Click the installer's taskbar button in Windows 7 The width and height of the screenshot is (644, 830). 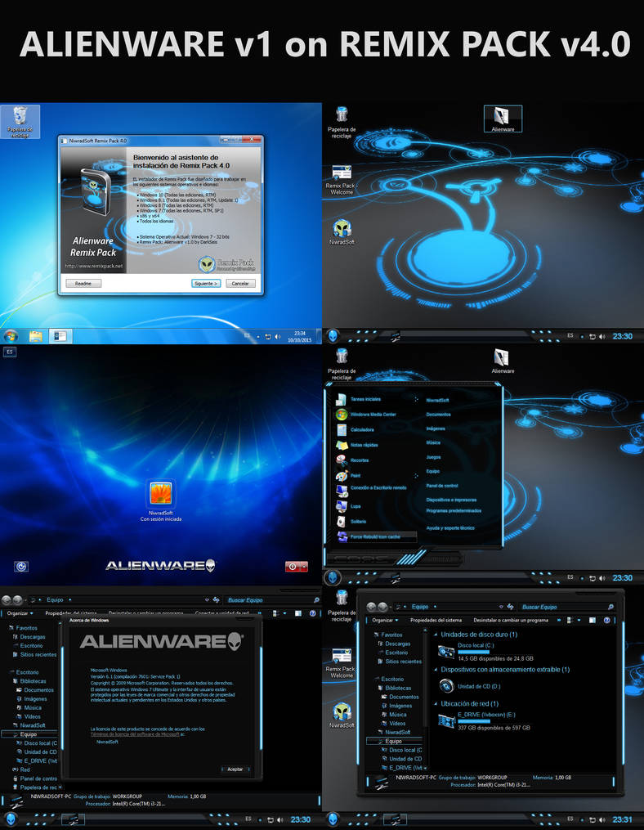click(x=60, y=336)
